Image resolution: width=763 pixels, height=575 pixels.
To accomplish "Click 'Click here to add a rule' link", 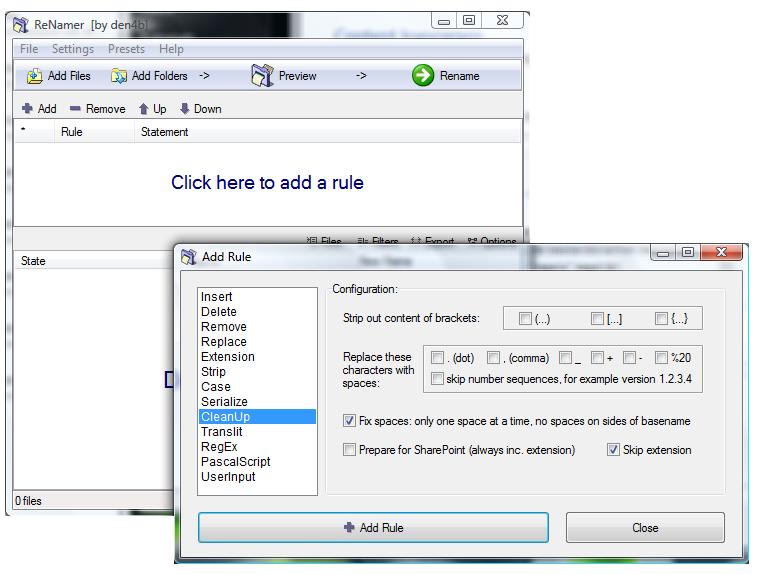I will [267, 182].
